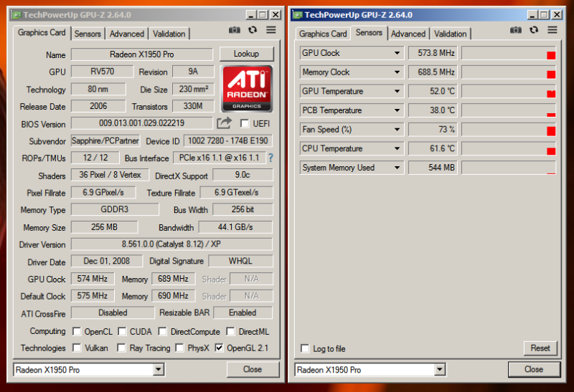Click Digital Signature value WHQL

pos(240,261)
